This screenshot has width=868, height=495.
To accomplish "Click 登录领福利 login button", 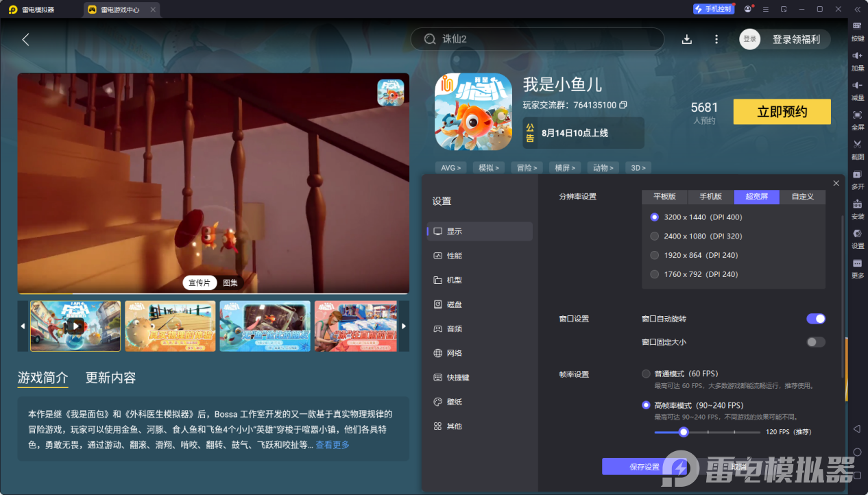I will coord(796,39).
